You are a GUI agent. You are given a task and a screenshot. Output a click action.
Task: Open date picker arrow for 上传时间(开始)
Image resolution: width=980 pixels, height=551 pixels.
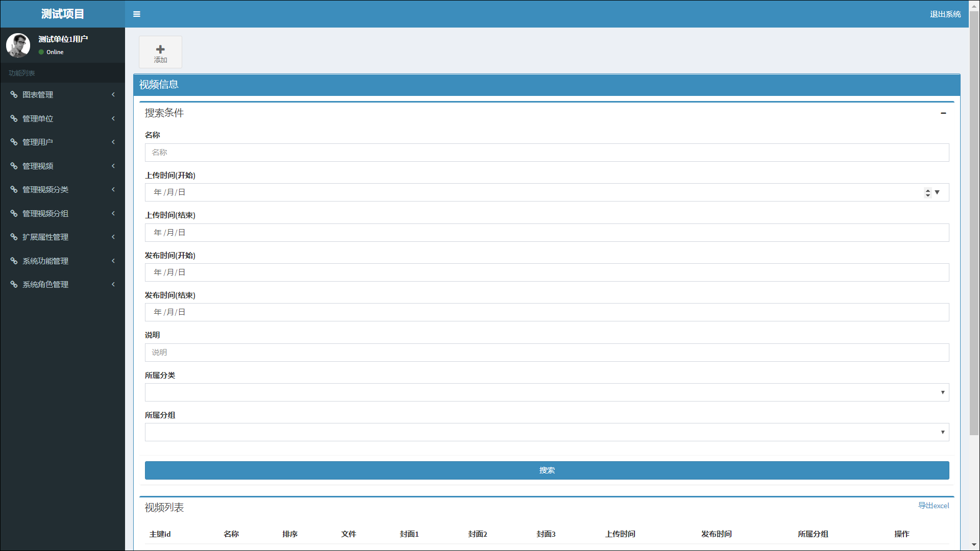click(x=937, y=192)
